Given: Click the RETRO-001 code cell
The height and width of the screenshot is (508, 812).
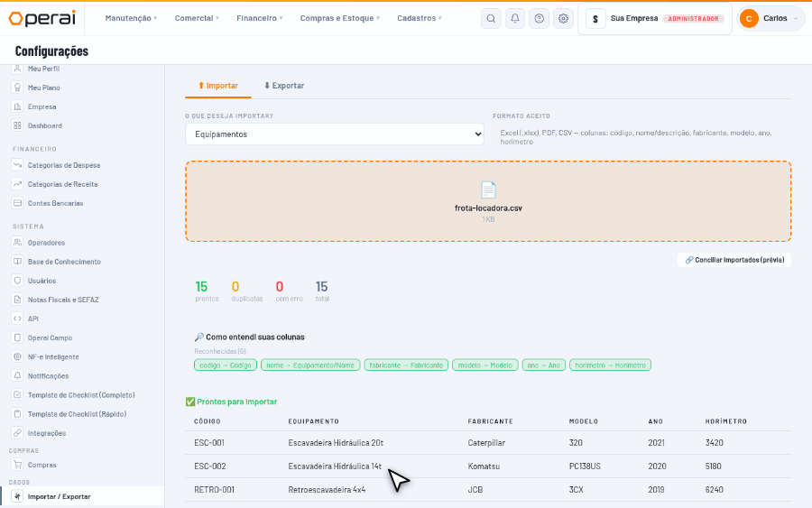Looking at the screenshot, I should [215, 489].
